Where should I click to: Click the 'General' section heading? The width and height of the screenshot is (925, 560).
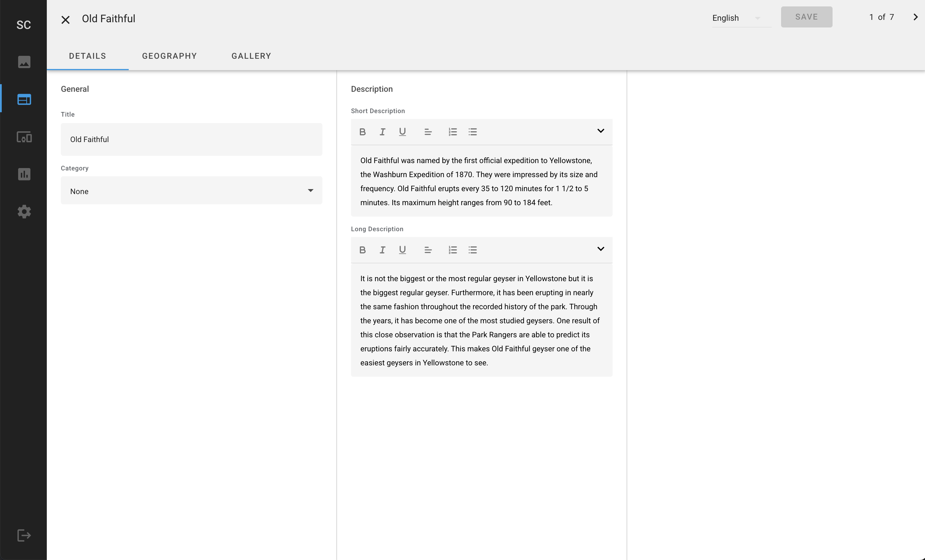75,89
